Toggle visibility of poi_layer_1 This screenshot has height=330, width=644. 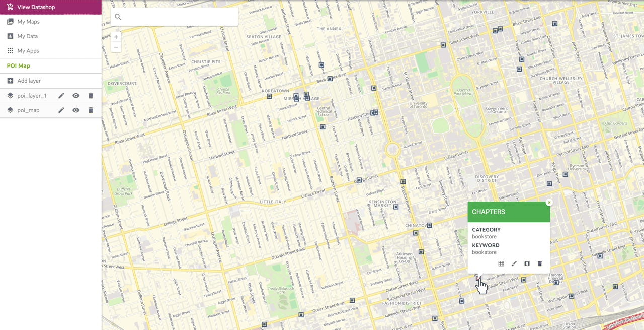(x=76, y=96)
